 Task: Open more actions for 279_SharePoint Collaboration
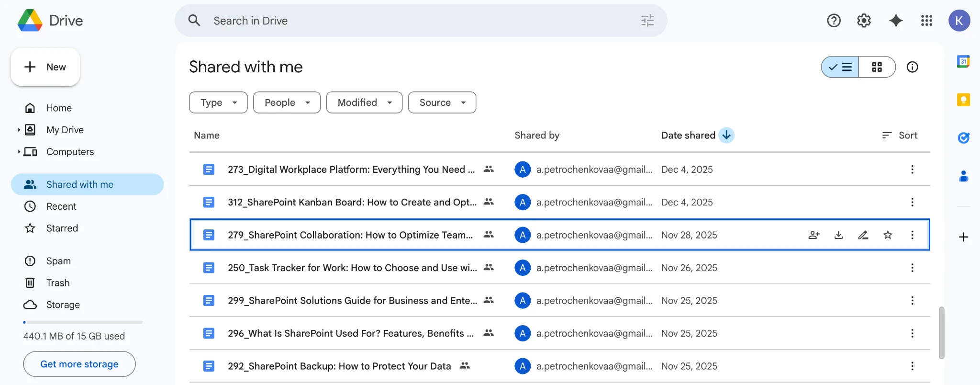(912, 235)
